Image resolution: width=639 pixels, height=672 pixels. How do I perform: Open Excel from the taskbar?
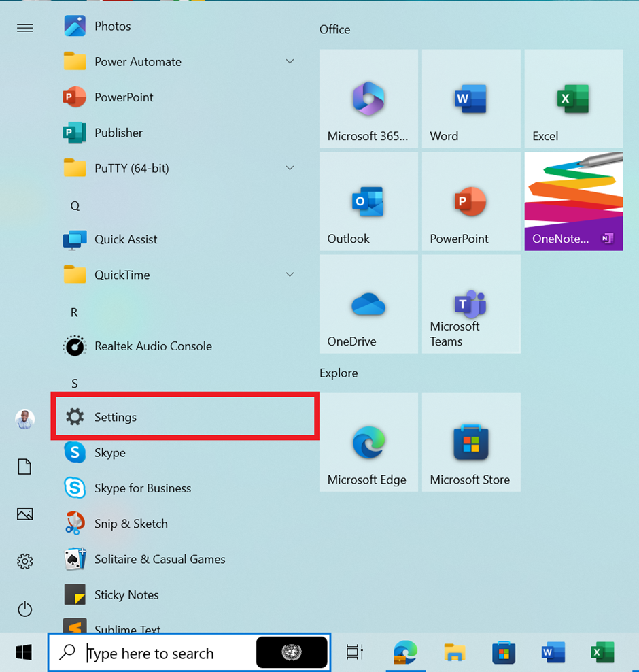[602, 652]
